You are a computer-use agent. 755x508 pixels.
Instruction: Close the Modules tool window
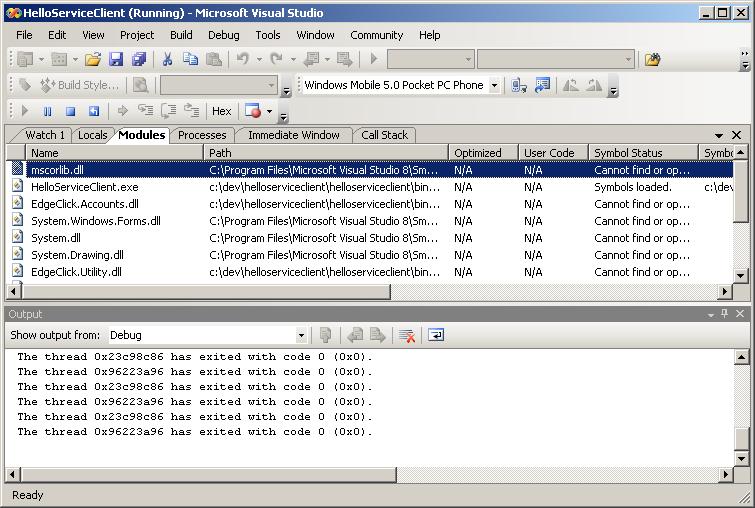(736, 135)
